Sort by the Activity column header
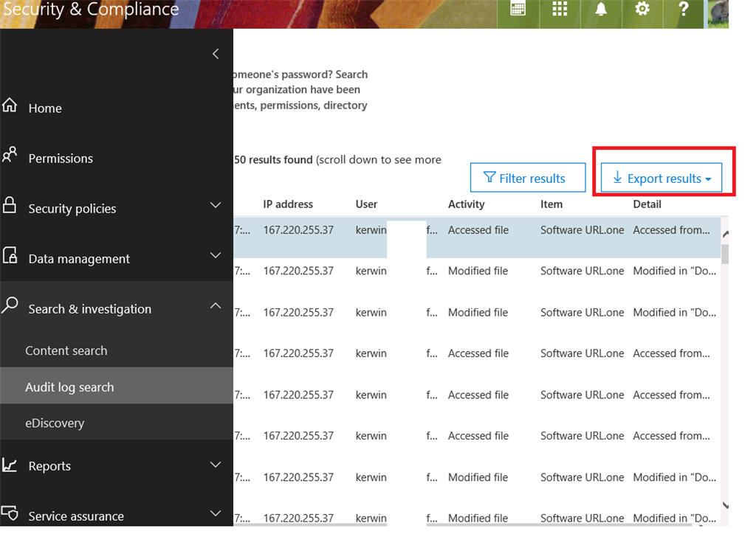The image size is (756, 537). (467, 204)
